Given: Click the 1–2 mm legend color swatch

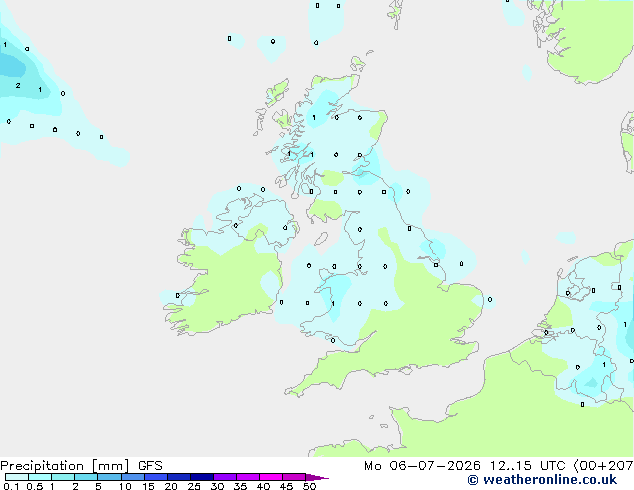Looking at the screenshot, I should pyautogui.click(x=63, y=477).
